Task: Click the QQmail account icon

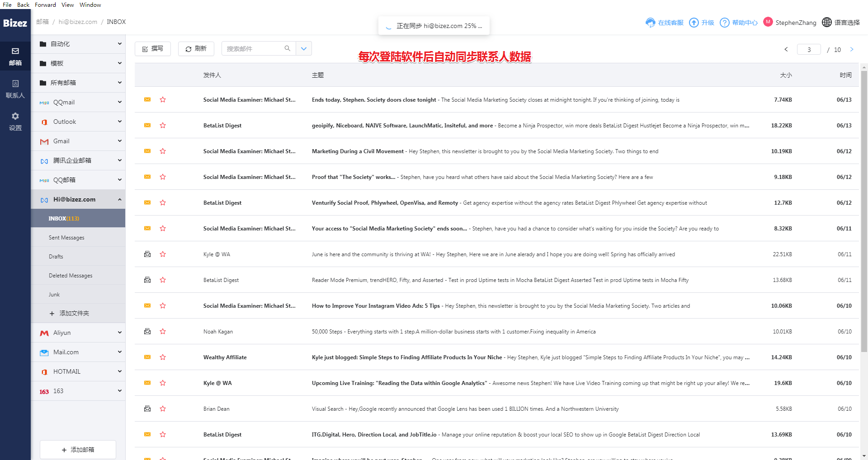Action: tap(44, 103)
